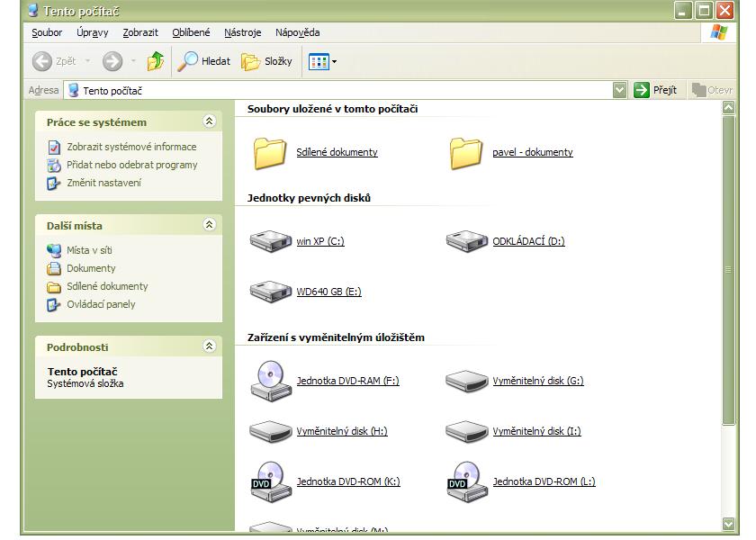756x540 pixels.
Task: Click the Up folder toolbar icon
Action: pyautogui.click(x=155, y=61)
